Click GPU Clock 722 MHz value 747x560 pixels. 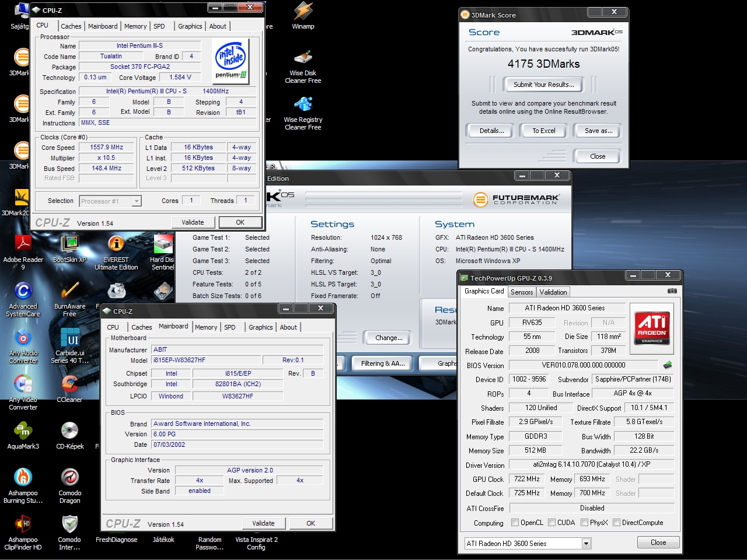pyautogui.click(x=527, y=479)
